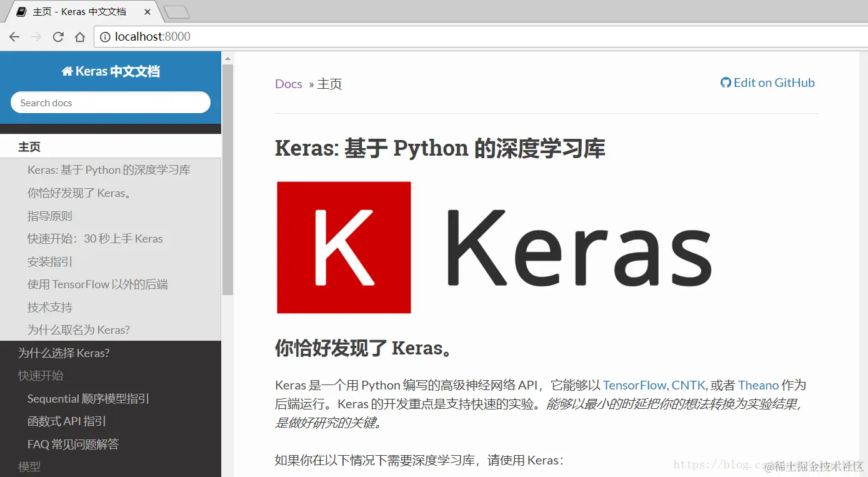Click the Theano link in the paragraph
868x477 pixels.
759,385
